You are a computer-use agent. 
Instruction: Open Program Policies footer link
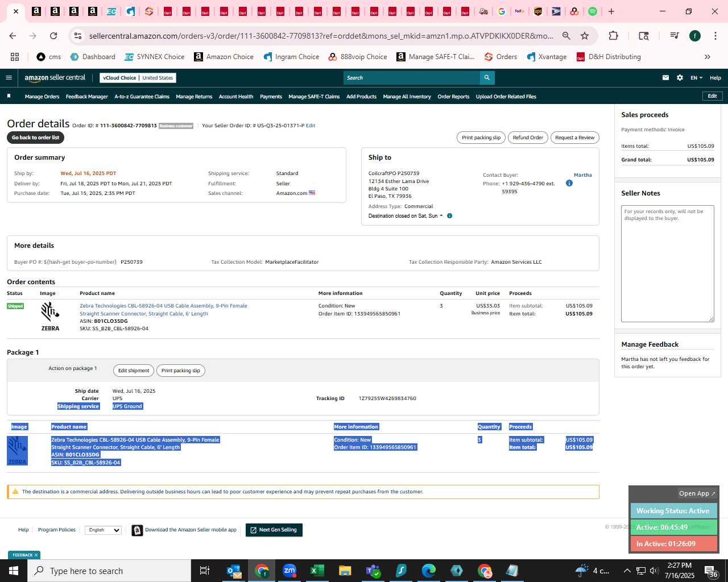pyautogui.click(x=57, y=530)
